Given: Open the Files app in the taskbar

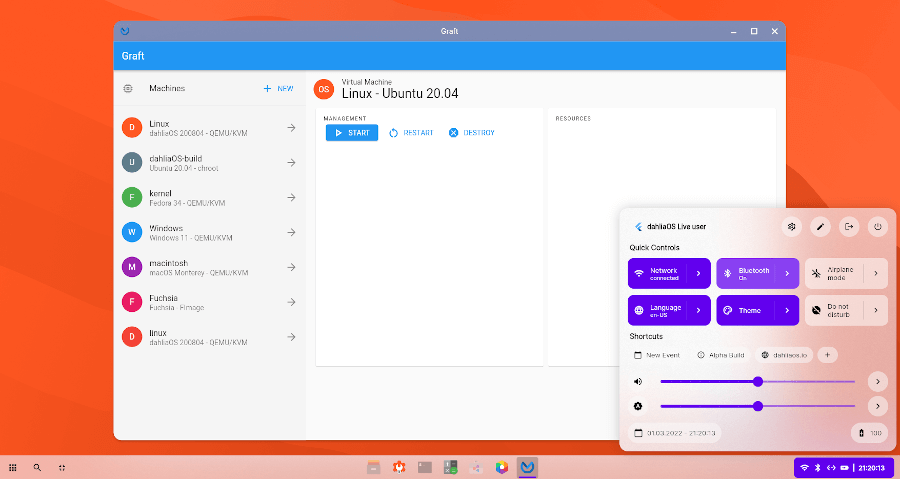Looking at the screenshot, I should coord(374,467).
